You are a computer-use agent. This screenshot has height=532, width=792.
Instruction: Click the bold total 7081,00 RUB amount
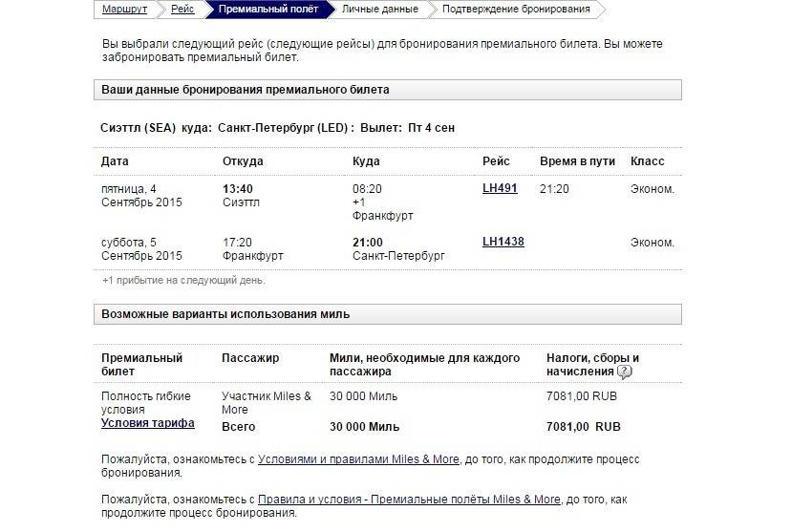tap(583, 427)
